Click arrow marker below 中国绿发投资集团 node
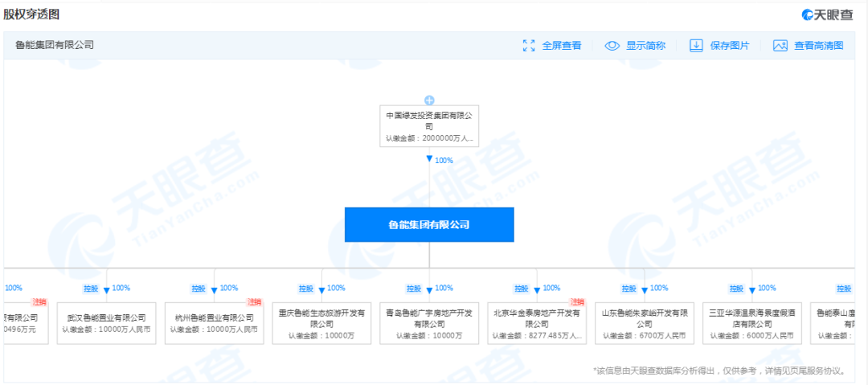Viewport: 868px width, 385px height. tap(429, 159)
